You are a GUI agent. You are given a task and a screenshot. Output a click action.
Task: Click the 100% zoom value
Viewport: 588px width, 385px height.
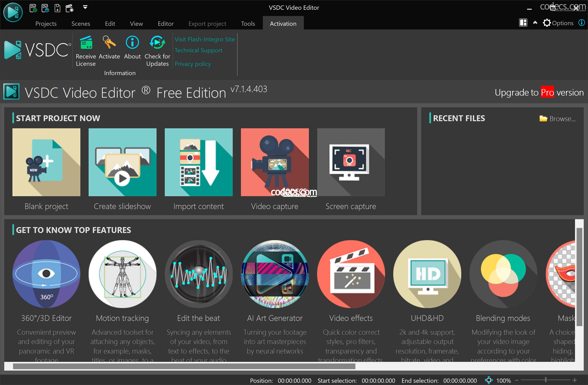(x=504, y=380)
